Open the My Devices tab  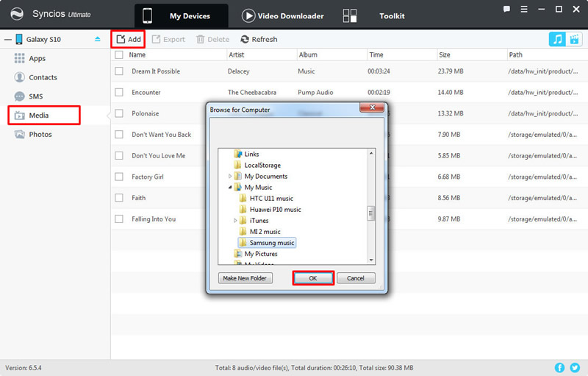182,15
